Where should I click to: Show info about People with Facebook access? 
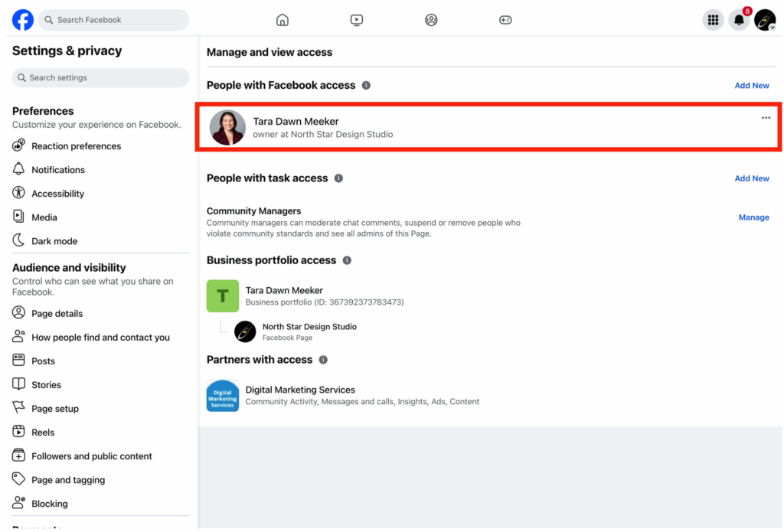coord(366,86)
